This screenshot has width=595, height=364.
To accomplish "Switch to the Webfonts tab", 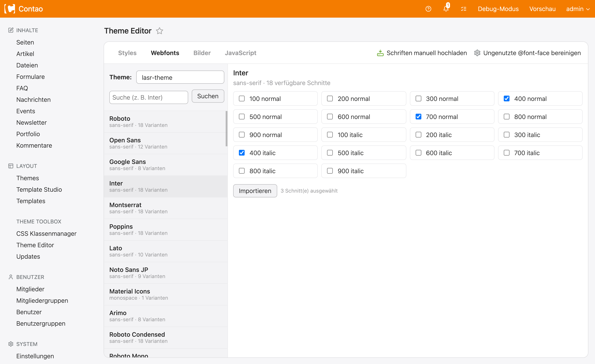I will coord(165,53).
